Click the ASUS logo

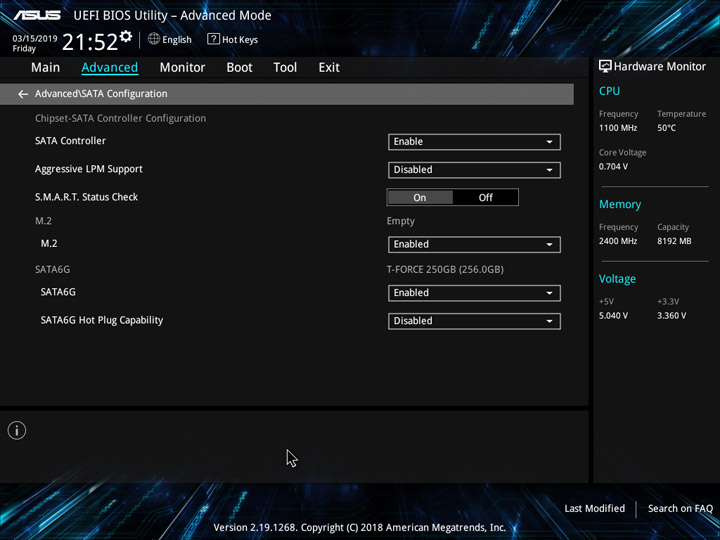[x=37, y=15]
